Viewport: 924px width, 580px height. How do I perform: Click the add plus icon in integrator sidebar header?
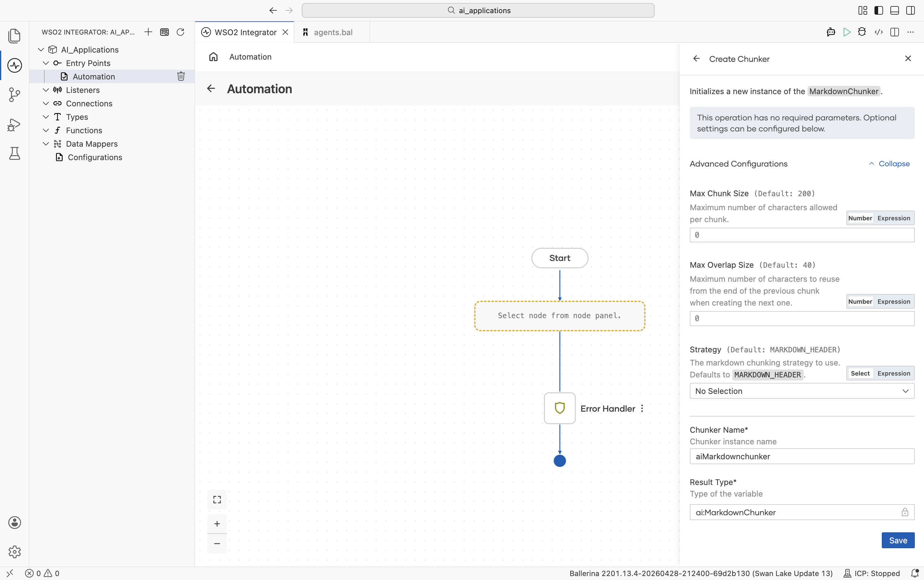pos(148,32)
